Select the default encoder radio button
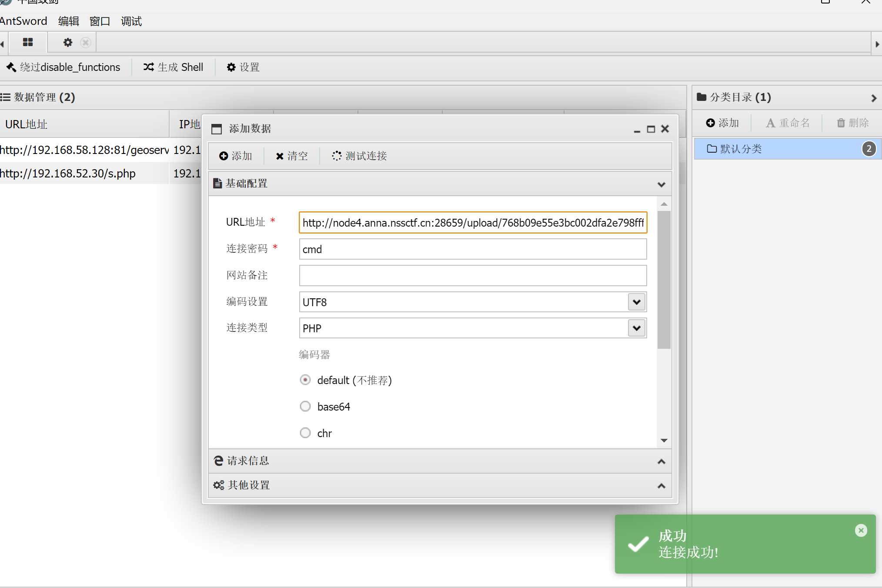882x588 pixels. (305, 380)
